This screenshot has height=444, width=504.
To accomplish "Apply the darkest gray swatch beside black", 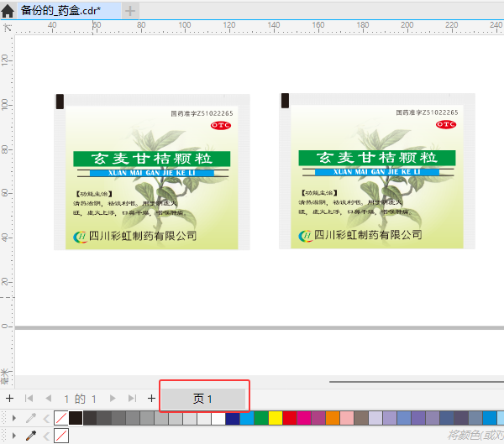I will point(90,418).
